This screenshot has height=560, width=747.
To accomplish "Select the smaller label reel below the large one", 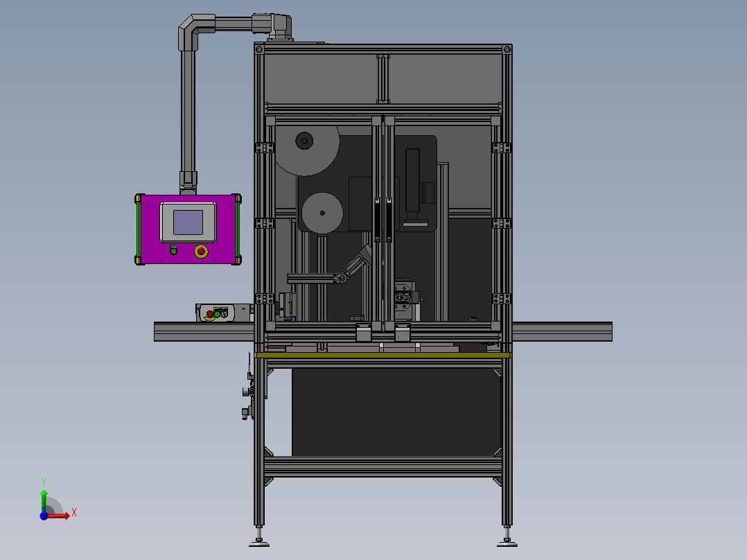I will pyautogui.click(x=322, y=213).
